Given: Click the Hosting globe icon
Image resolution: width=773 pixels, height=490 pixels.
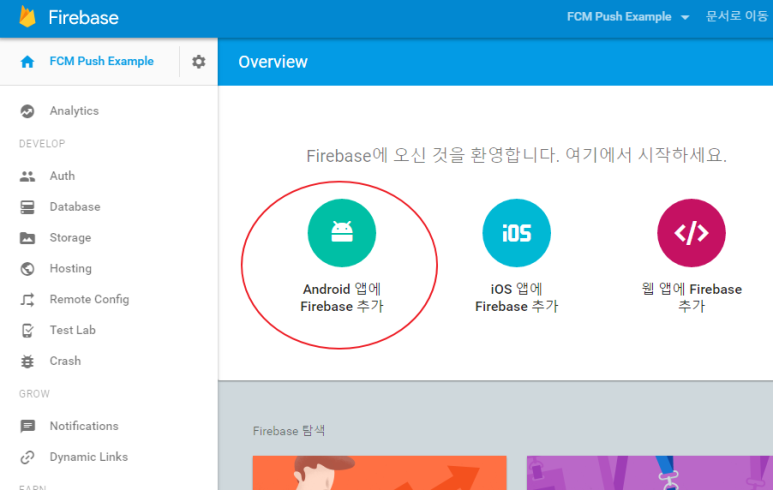Looking at the screenshot, I should (28, 269).
